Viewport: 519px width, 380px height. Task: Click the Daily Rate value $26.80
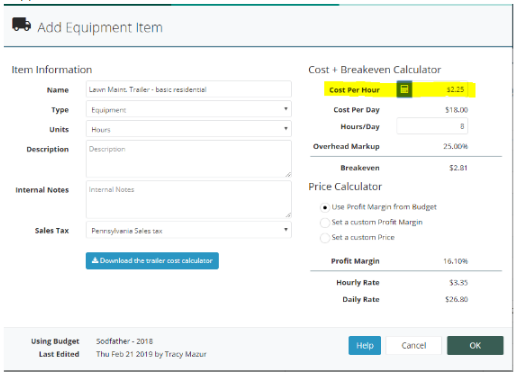[x=456, y=299]
